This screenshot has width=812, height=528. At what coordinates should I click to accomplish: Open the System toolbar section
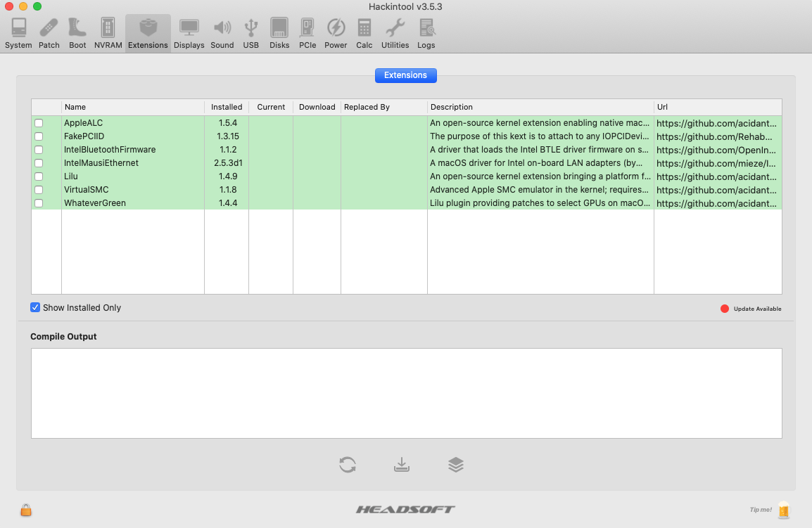click(x=18, y=34)
